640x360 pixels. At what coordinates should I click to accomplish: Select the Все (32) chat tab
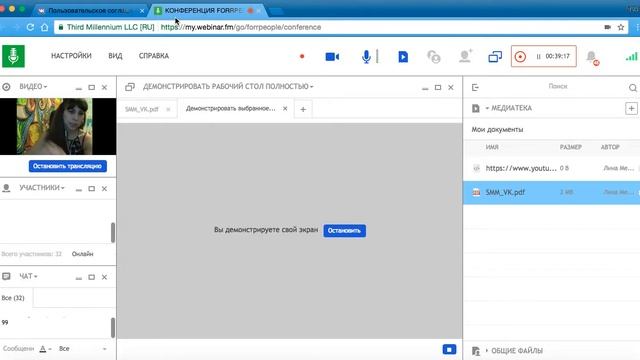click(13, 298)
